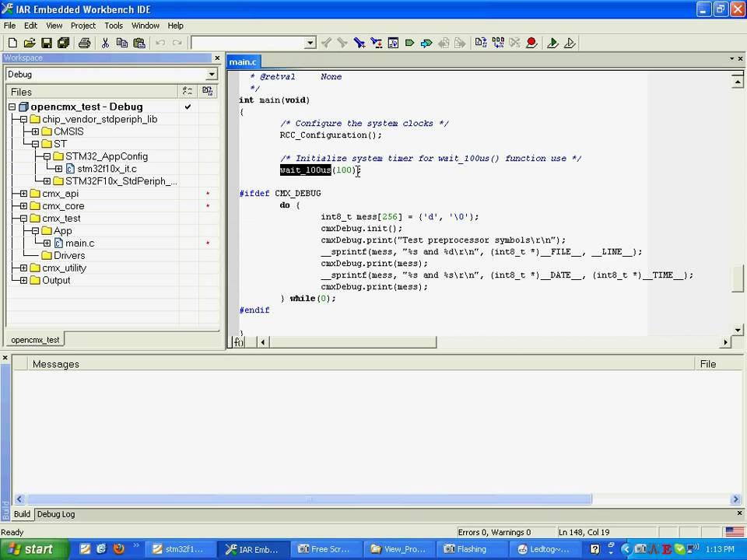Switch to the main.c editor tab
Image resolution: width=747 pixels, height=560 pixels.
point(243,62)
